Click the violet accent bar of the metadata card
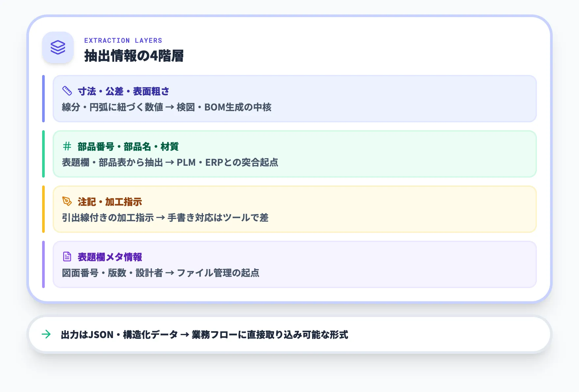Viewport: 579px width, 392px height. (44, 264)
